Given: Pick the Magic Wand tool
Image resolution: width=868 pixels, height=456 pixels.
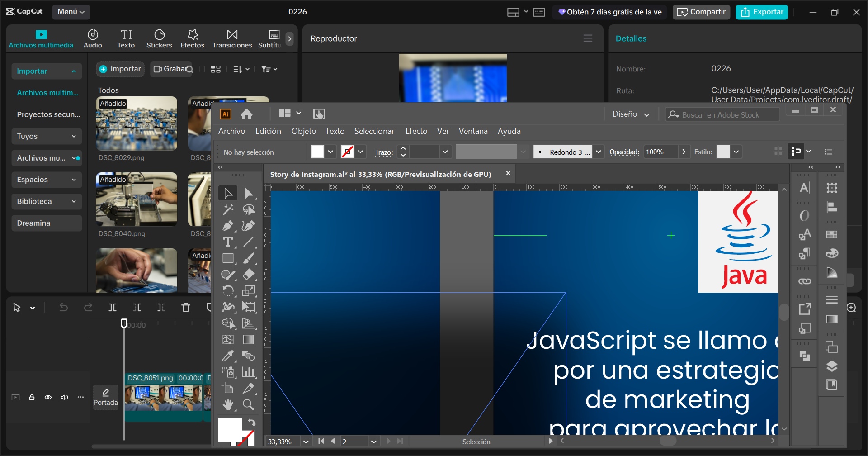Looking at the screenshot, I should [x=228, y=209].
